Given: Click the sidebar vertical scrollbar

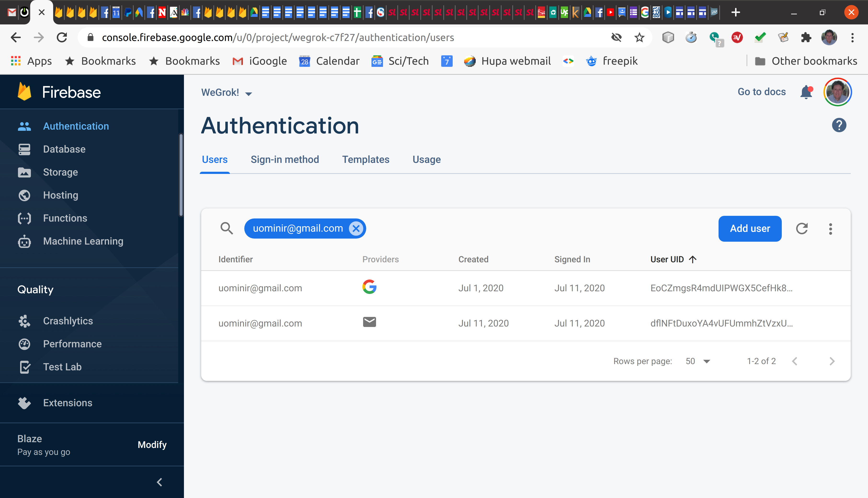Looking at the screenshot, I should [x=181, y=175].
